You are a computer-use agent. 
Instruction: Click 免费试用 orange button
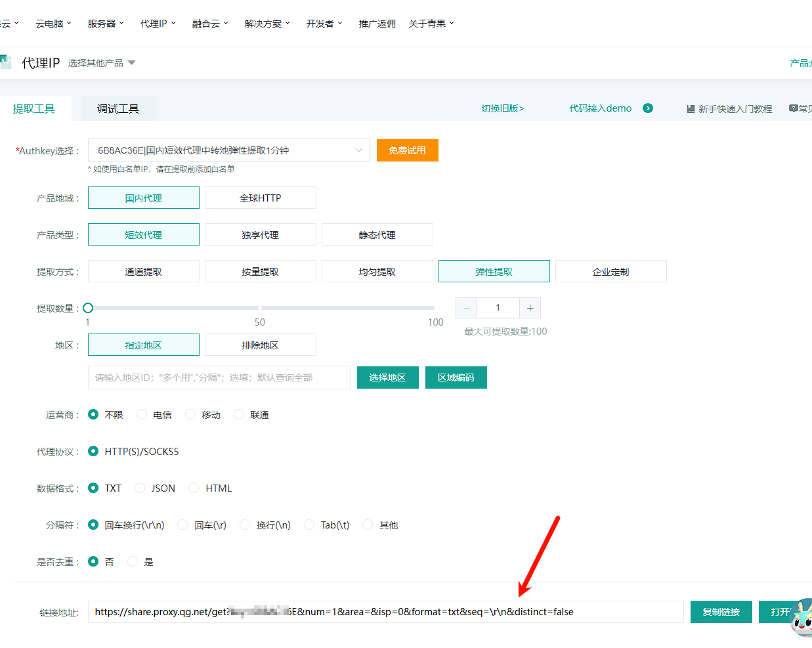click(x=408, y=150)
